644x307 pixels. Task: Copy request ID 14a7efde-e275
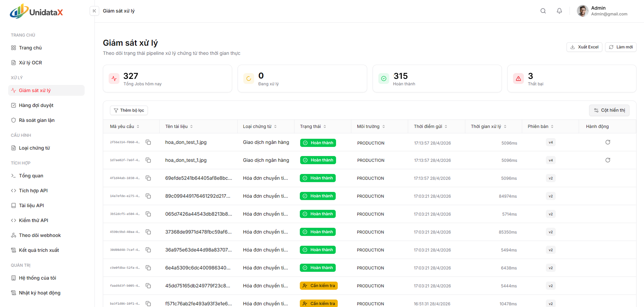pos(148,196)
